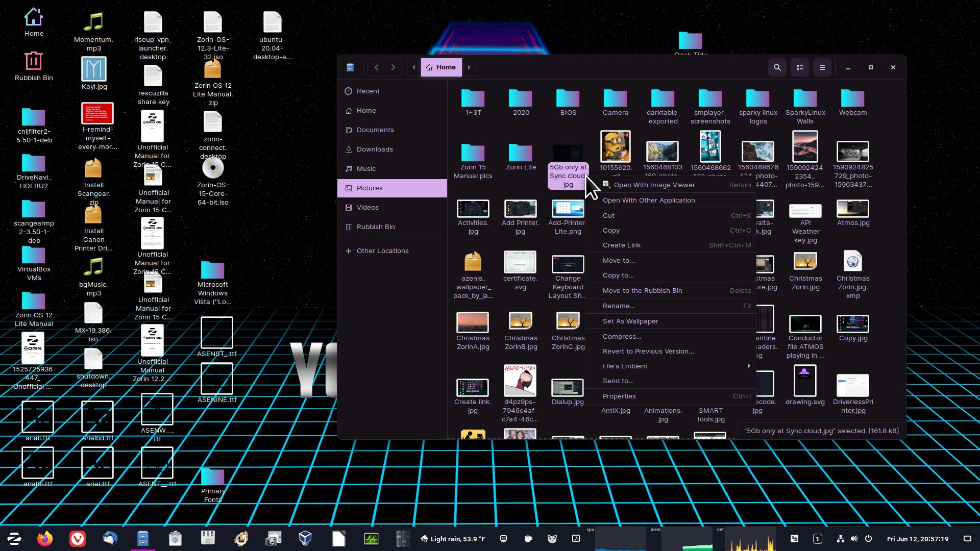
Task: Open the Zorin start menu icon
Action: click(14, 538)
